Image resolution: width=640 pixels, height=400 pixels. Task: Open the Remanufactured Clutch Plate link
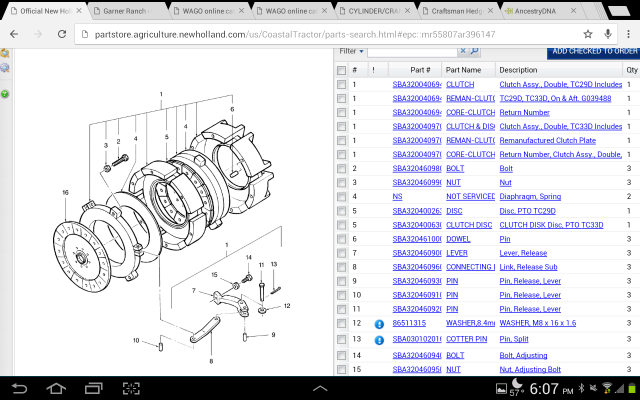(x=547, y=140)
